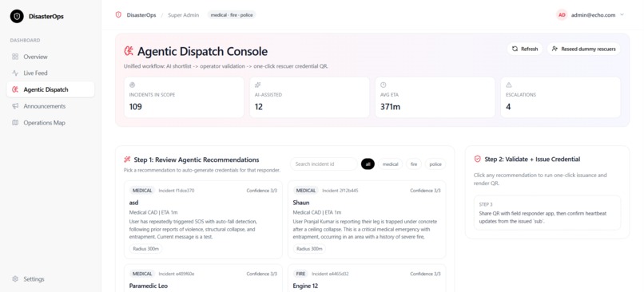
Task: Click the Agentic Dispatch Console heading icon
Action: [x=129, y=51]
